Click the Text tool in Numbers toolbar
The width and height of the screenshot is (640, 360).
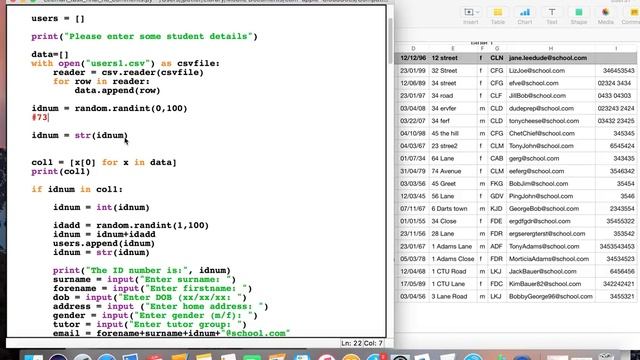(552, 16)
